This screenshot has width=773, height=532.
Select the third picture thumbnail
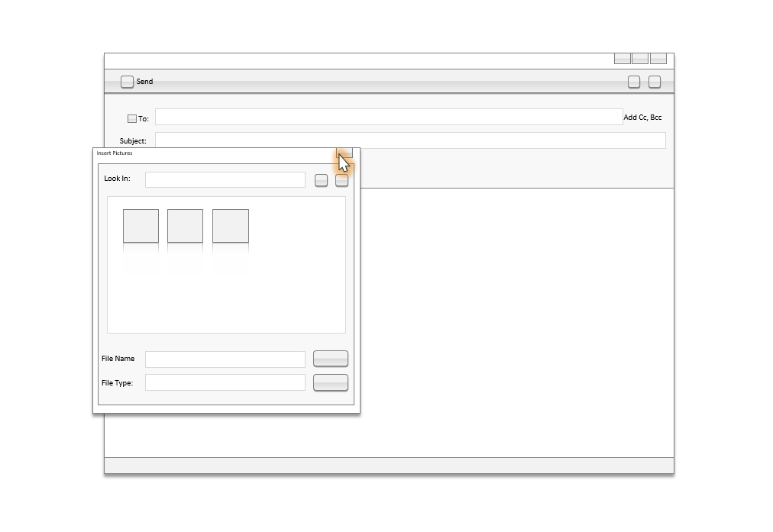pyautogui.click(x=231, y=226)
